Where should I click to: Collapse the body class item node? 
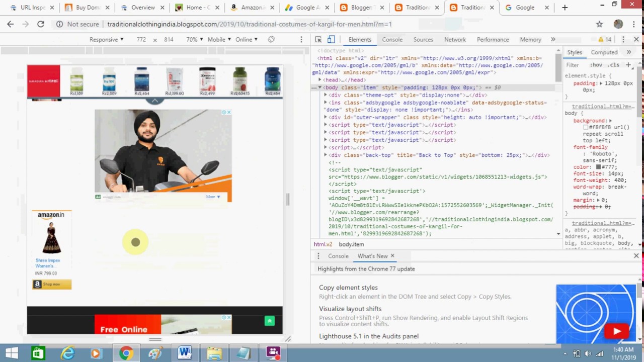coord(320,87)
